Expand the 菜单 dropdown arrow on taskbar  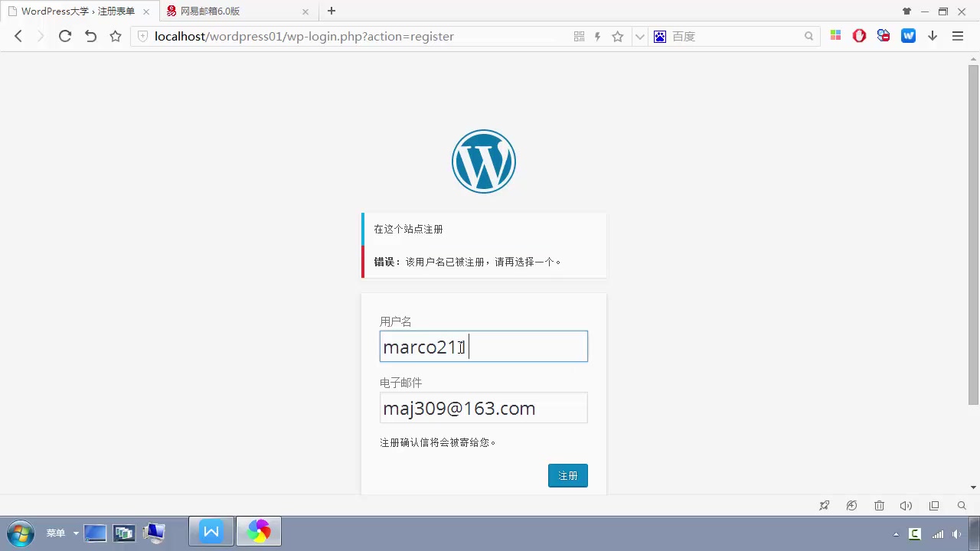click(x=76, y=533)
